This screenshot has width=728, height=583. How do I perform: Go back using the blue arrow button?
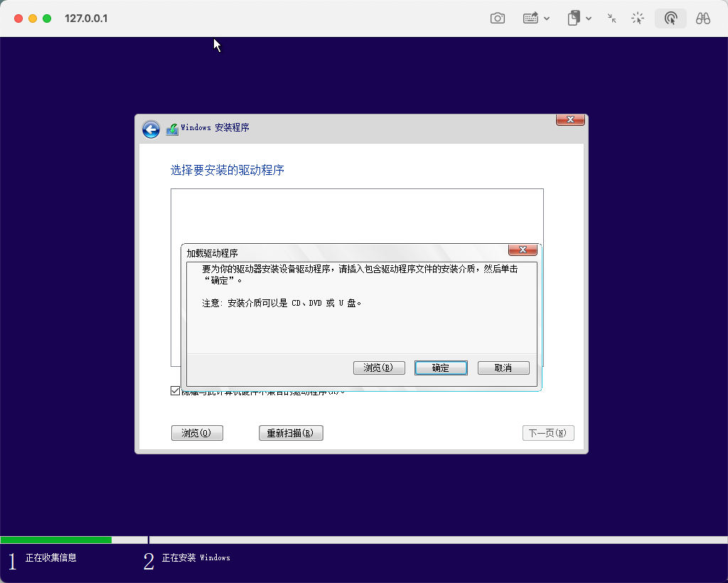(151, 129)
